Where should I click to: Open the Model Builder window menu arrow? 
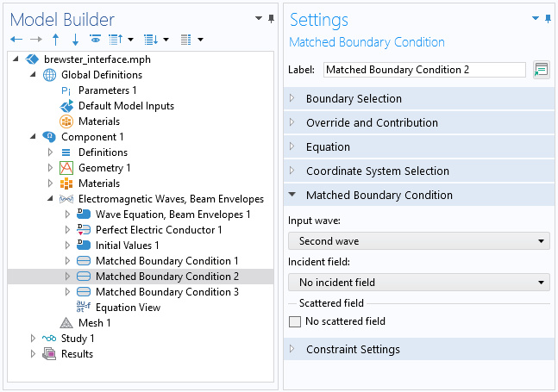(x=259, y=18)
